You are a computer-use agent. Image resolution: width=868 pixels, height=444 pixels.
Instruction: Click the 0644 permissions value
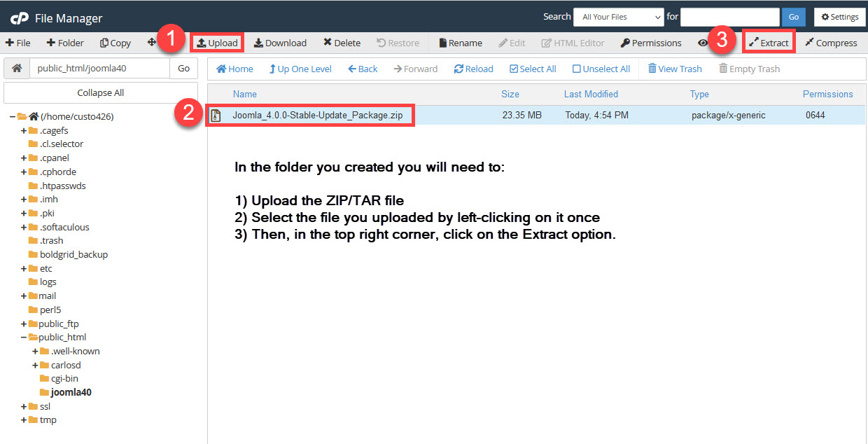pos(815,115)
